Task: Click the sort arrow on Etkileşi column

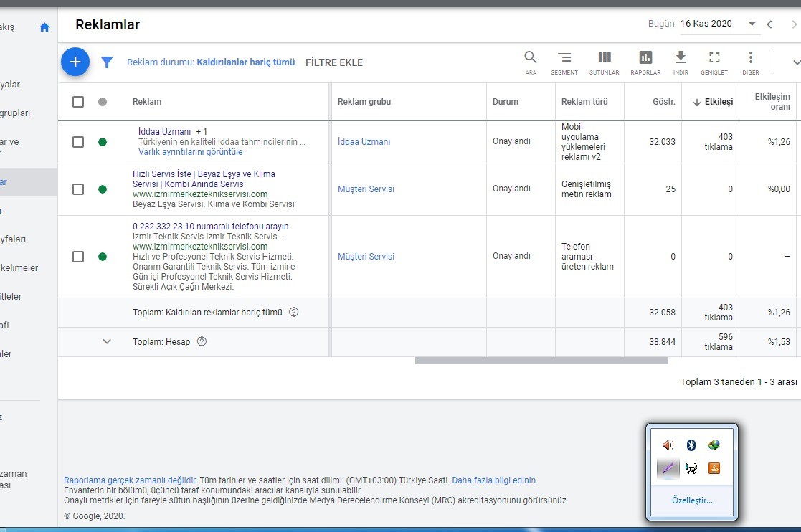Action: 697,102
